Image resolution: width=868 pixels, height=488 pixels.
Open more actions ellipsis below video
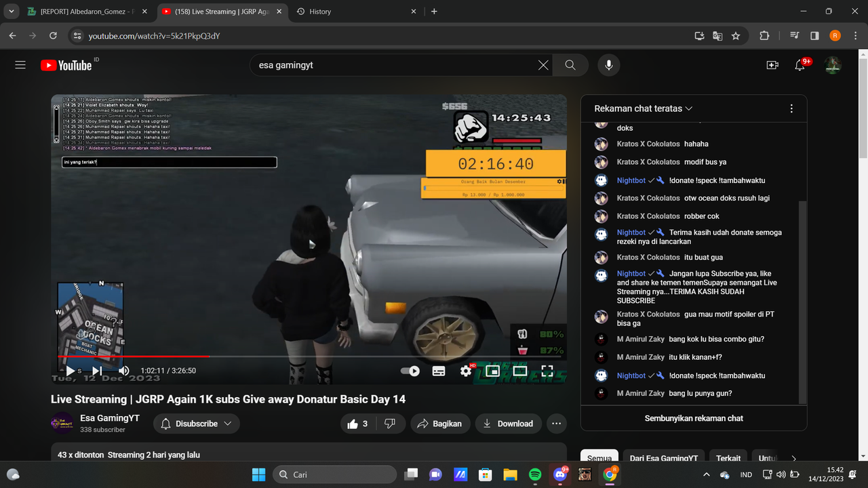(557, 424)
